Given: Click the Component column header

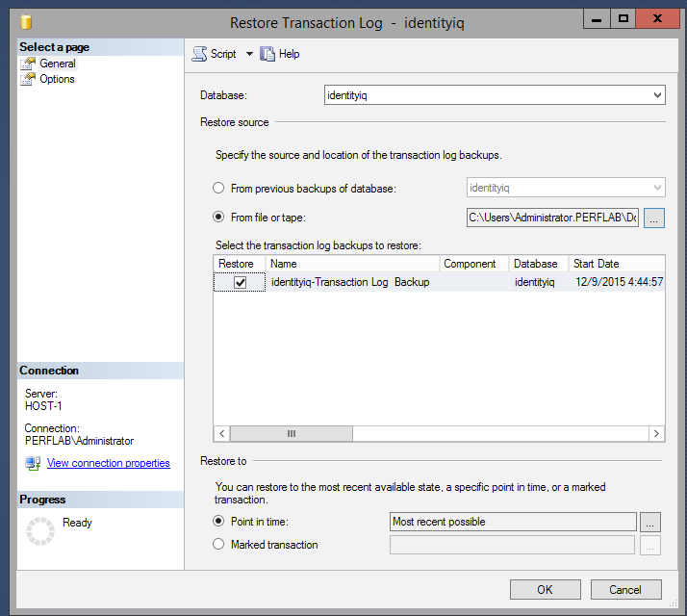Looking at the screenshot, I should click(474, 264).
